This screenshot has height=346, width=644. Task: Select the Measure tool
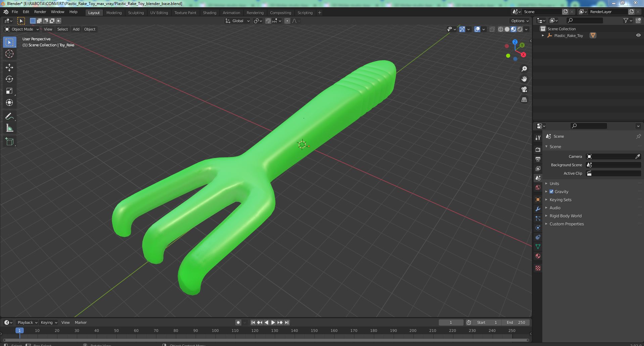[9, 128]
